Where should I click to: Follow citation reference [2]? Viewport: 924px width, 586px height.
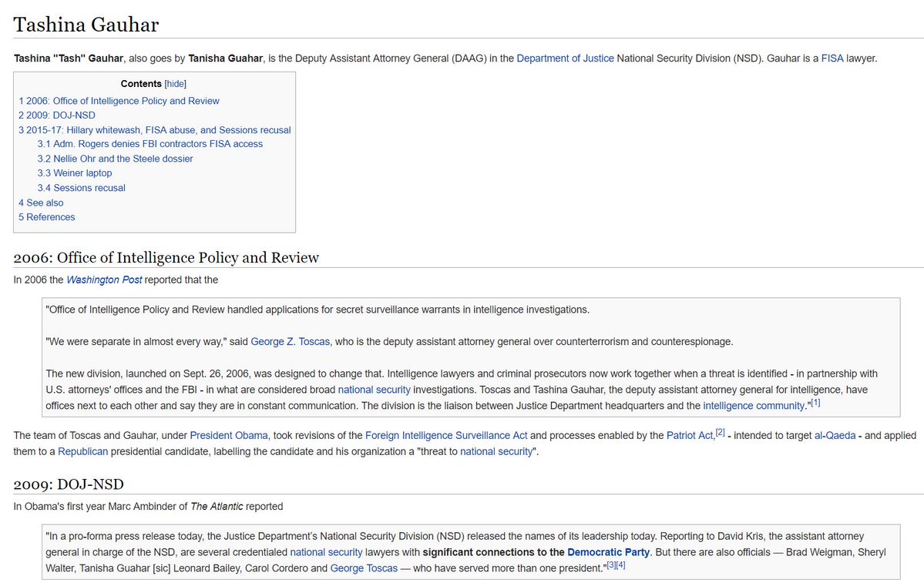[x=720, y=433]
